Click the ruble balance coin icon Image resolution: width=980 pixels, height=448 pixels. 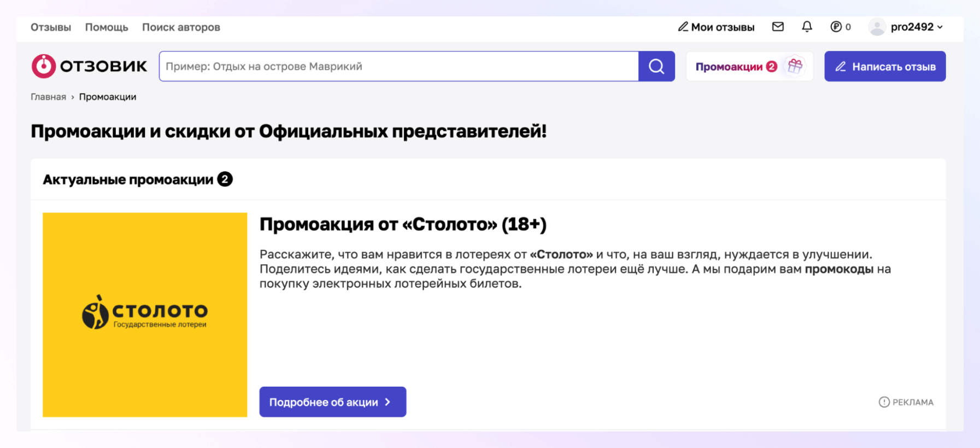pyautogui.click(x=836, y=27)
